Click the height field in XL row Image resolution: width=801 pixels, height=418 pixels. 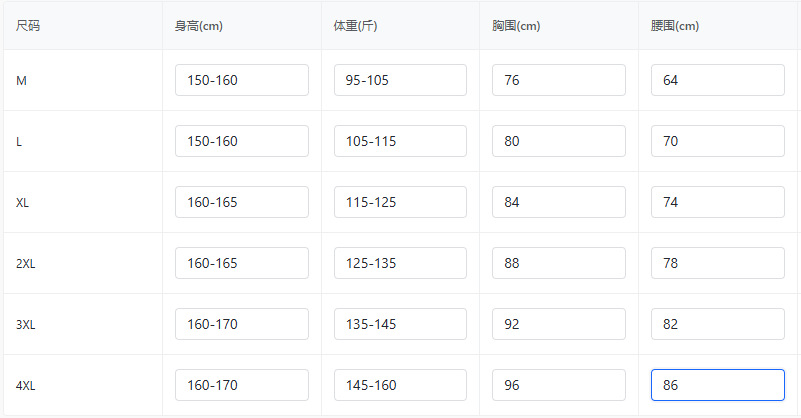(x=241, y=202)
